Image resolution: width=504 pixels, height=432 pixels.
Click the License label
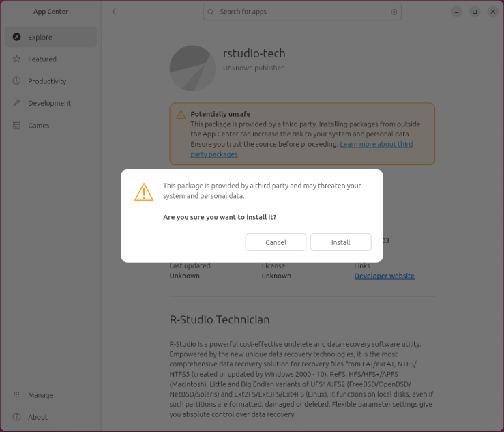click(x=273, y=266)
